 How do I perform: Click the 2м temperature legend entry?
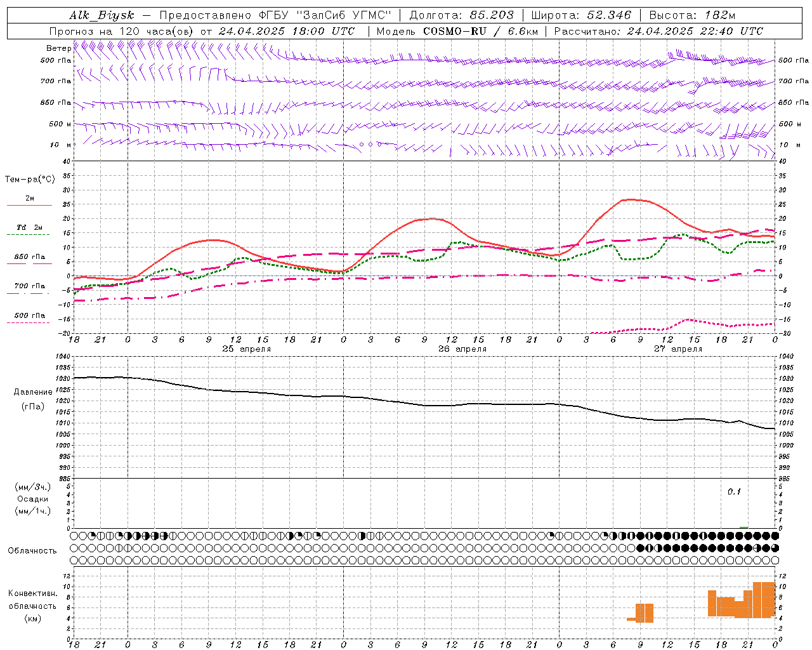click(30, 199)
